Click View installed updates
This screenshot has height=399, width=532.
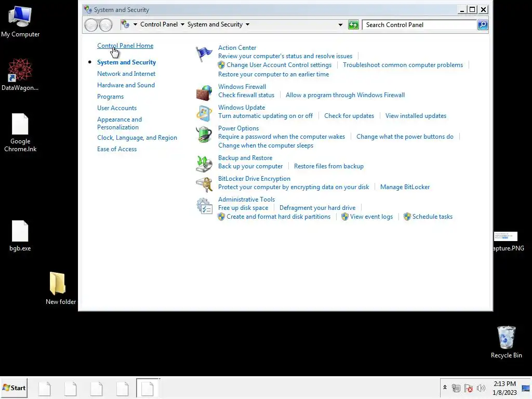pos(416,116)
